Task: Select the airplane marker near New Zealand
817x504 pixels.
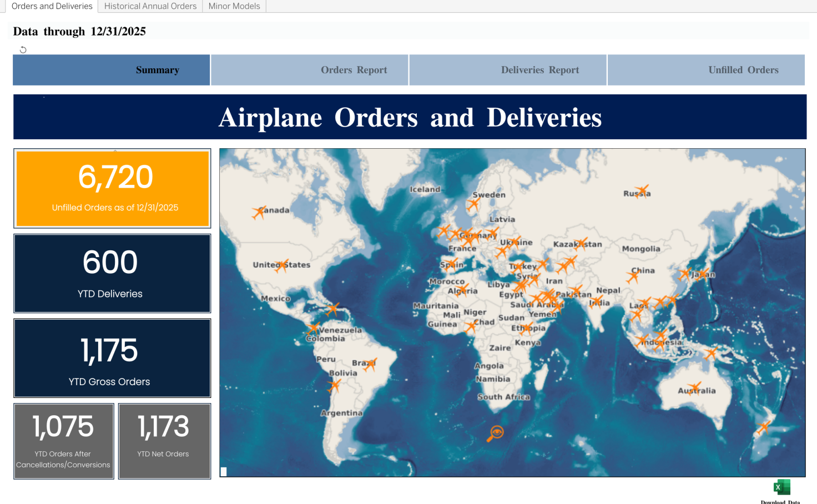Action: coord(764,427)
